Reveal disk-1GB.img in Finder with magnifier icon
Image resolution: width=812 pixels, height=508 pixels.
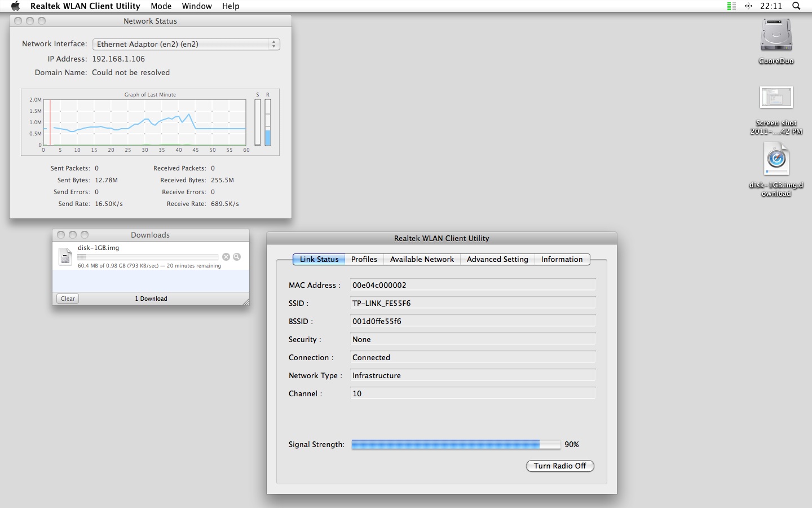coord(237,257)
